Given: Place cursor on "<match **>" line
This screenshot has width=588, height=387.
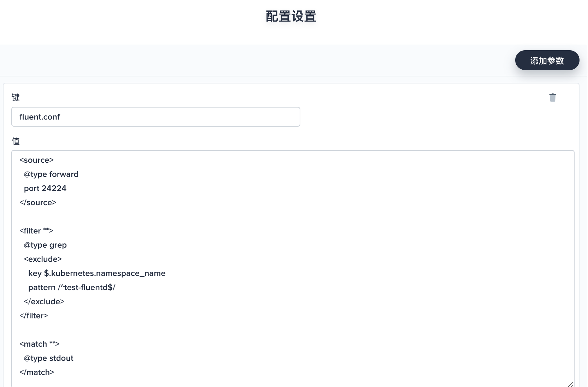Looking at the screenshot, I should [x=39, y=344].
